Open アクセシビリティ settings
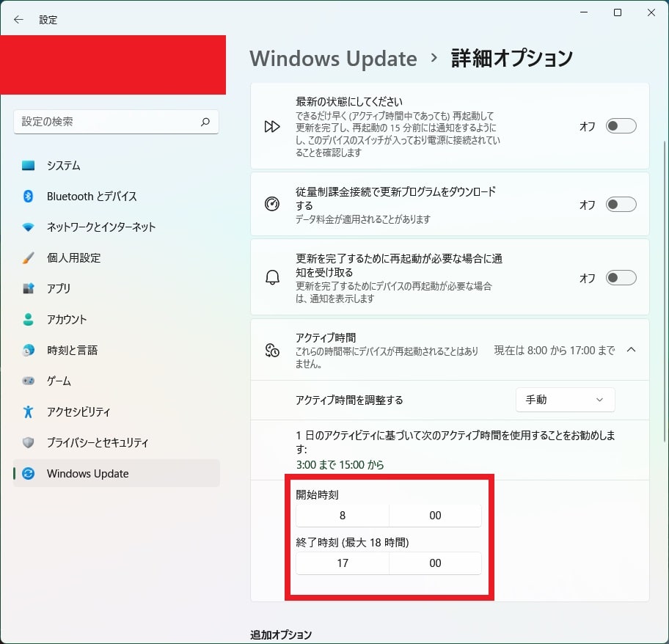 117,411
